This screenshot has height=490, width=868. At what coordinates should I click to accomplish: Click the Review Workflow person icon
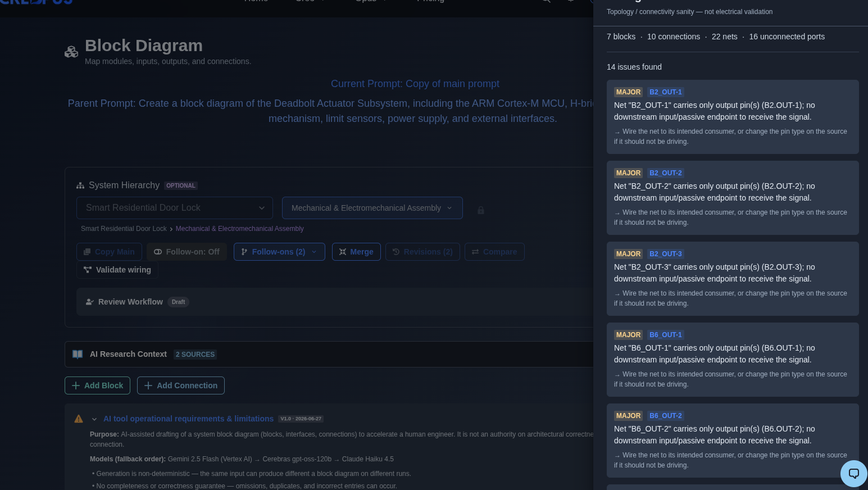pyautogui.click(x=89, y=302)
